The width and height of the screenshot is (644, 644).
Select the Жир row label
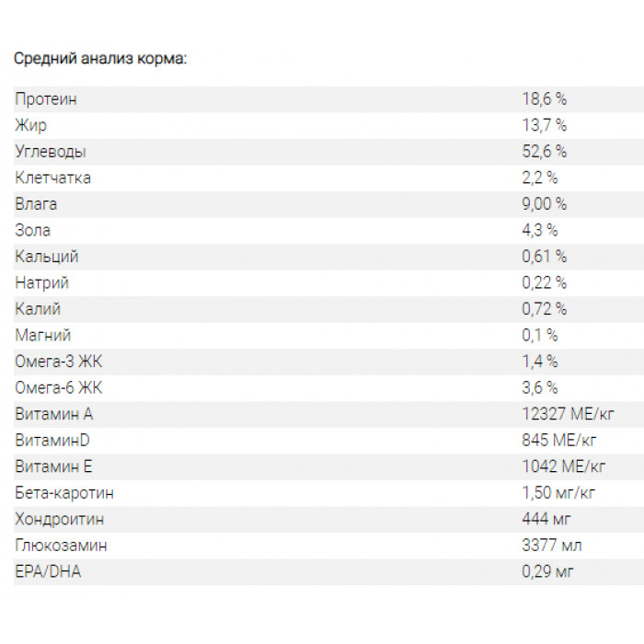point(31,125)
